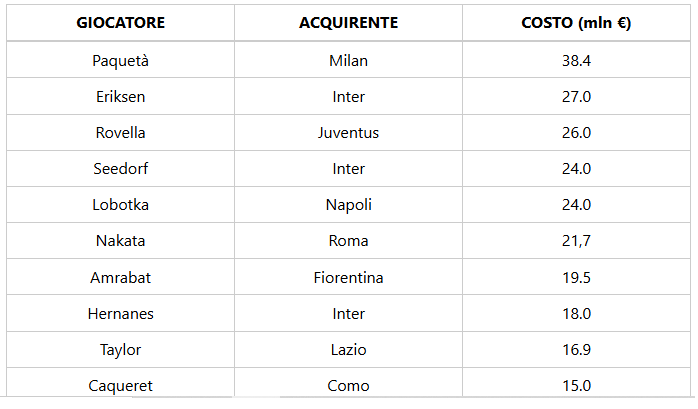This screenshot has height=409, width=698.
Task: Click the 27.0 cost value
Action: [x=576, y=97]
